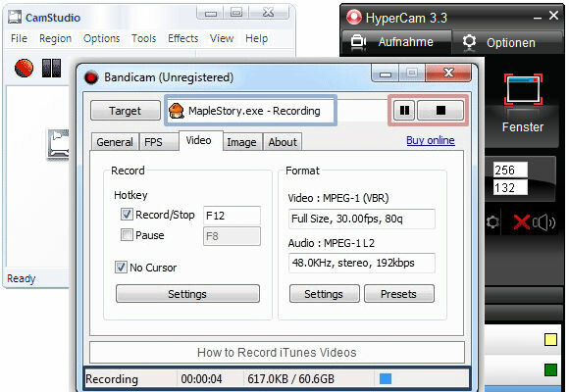Click the camera icon on Aufnahme tab
The height and width of the screenshot is (392, 569).
tap(358, 41)
